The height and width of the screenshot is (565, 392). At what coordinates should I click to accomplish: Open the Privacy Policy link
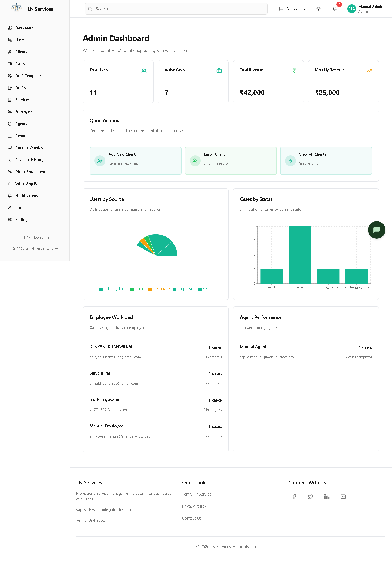point(194,506)
